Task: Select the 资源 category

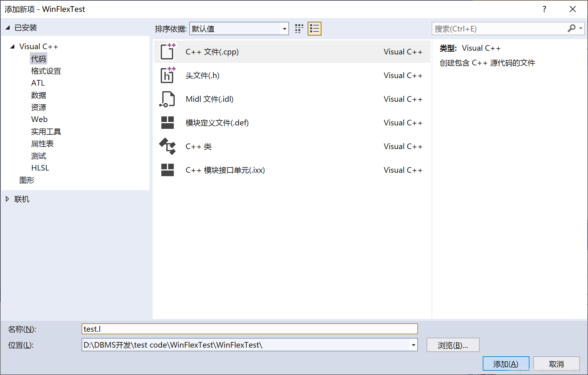Action: pyautogui.click(x=39, y=107)
